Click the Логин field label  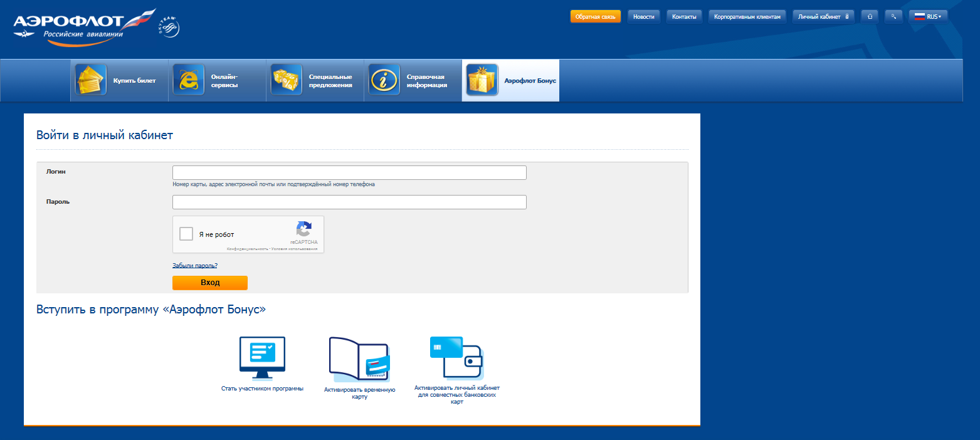click(x=56, y=171)
